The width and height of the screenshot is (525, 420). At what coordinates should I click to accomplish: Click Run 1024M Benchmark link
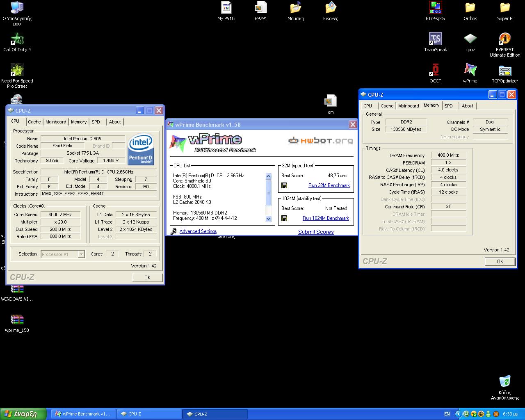point(326,218)
